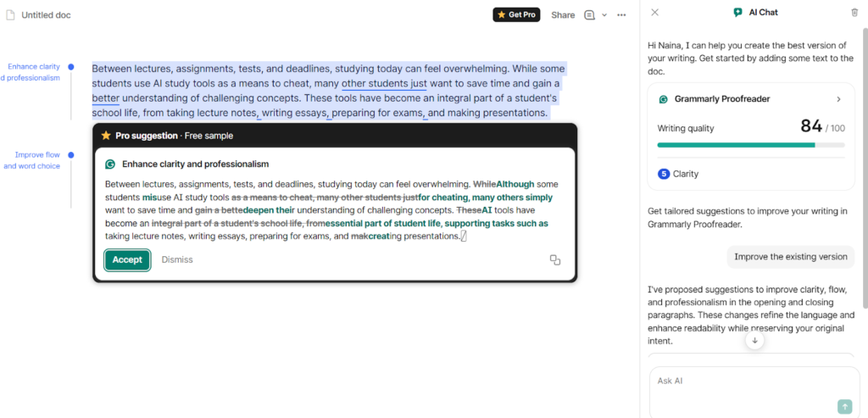This screenshot has width=868, height=418.
Task: Click the send arrow button in Ask AI
Action: click(845, 407)
